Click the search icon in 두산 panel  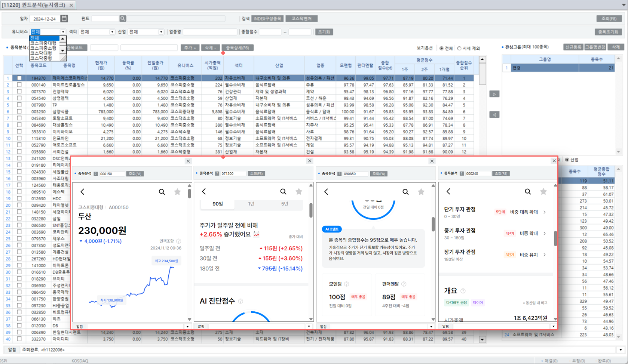click(x=162, y=192)
